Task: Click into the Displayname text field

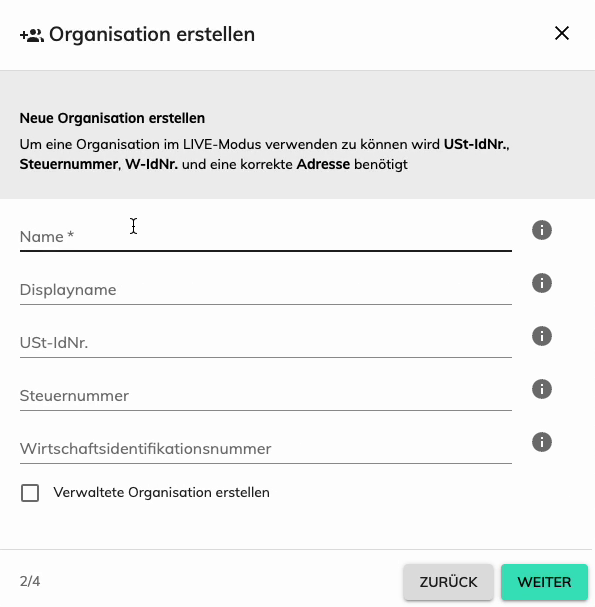Action: point(266,290)
